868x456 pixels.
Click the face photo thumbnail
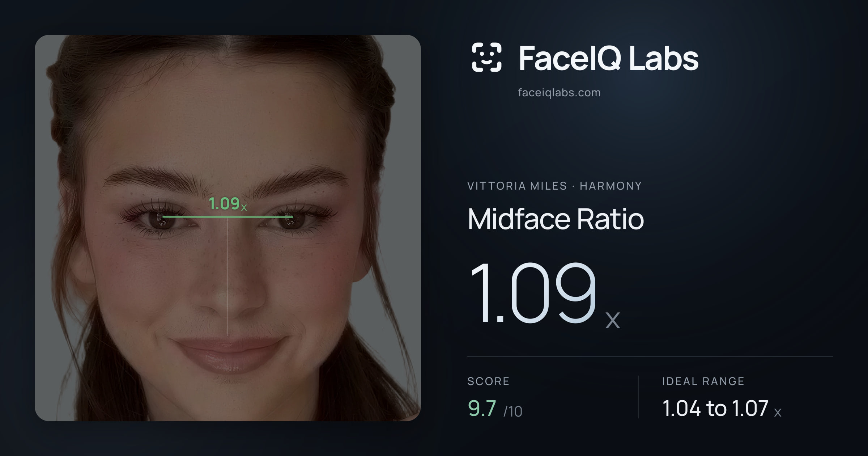(228, 228)
